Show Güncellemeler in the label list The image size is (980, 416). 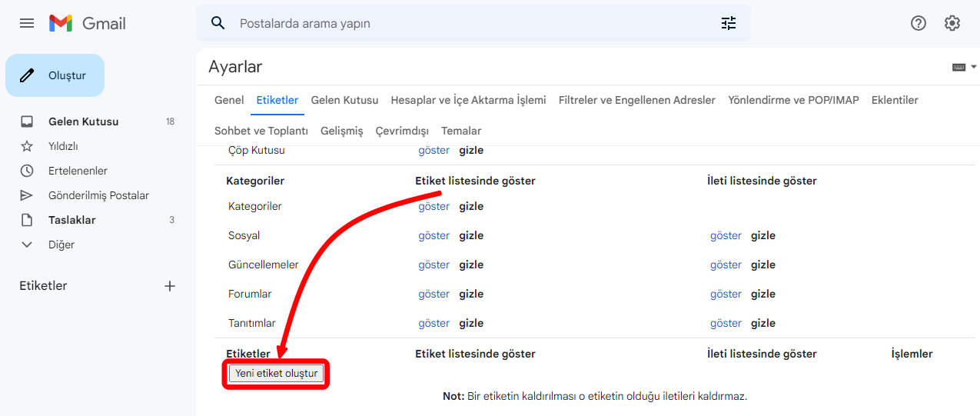[434, 265]
